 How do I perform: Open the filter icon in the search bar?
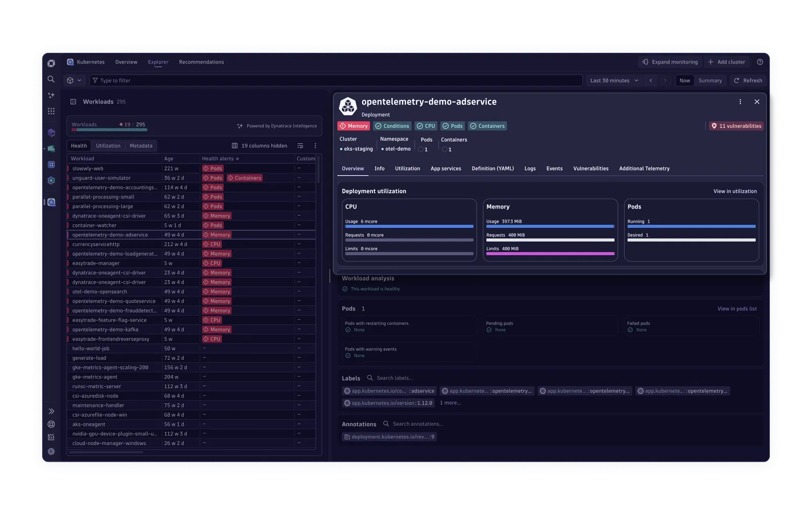(95, 80)
